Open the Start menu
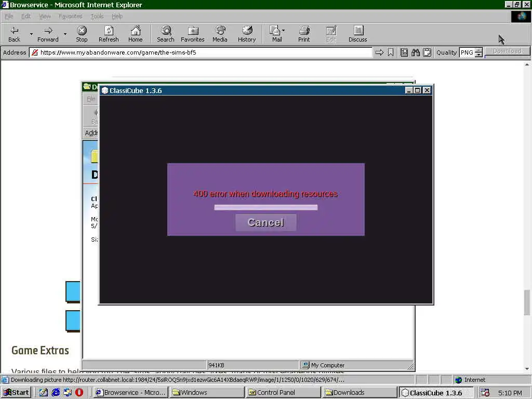 (x=16, y=393)
